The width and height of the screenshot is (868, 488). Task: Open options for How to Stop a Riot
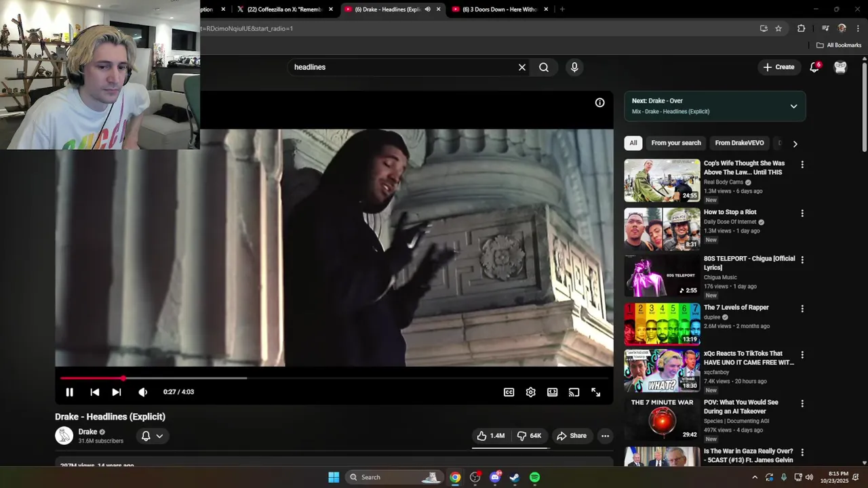[x=802, y=213]
